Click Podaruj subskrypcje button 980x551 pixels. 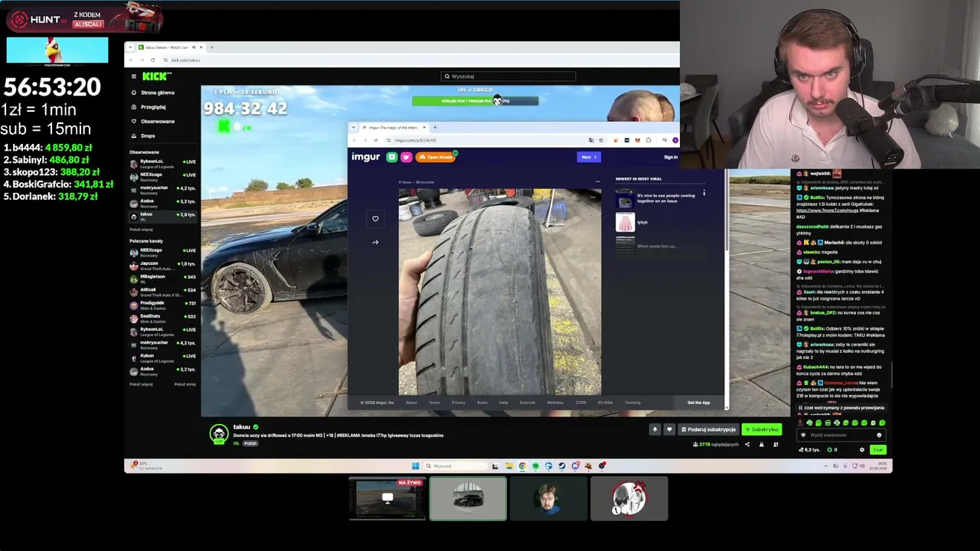(x=708, y=429)
